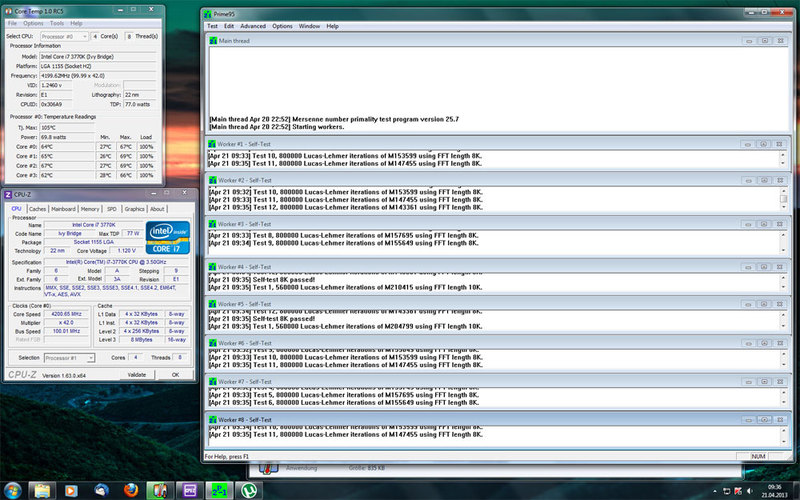
Task: Click the Main thread window icon
Action: tap(213, 41)
